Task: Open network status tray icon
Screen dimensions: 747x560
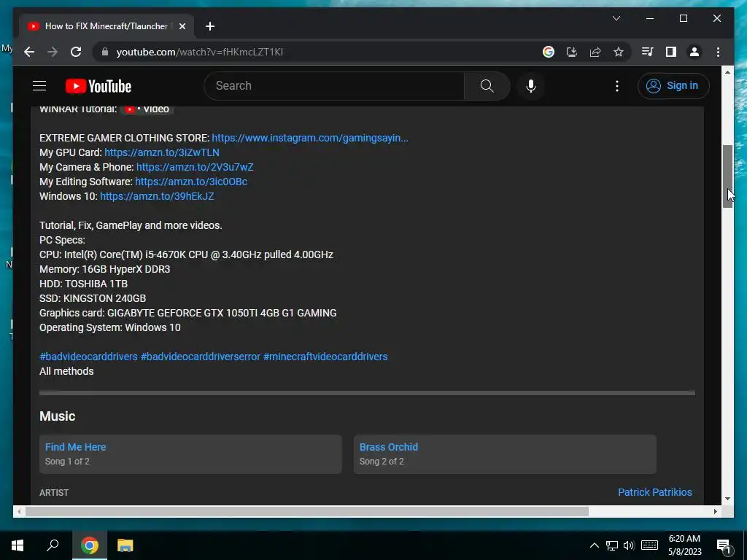Action: tap(612, 545)
